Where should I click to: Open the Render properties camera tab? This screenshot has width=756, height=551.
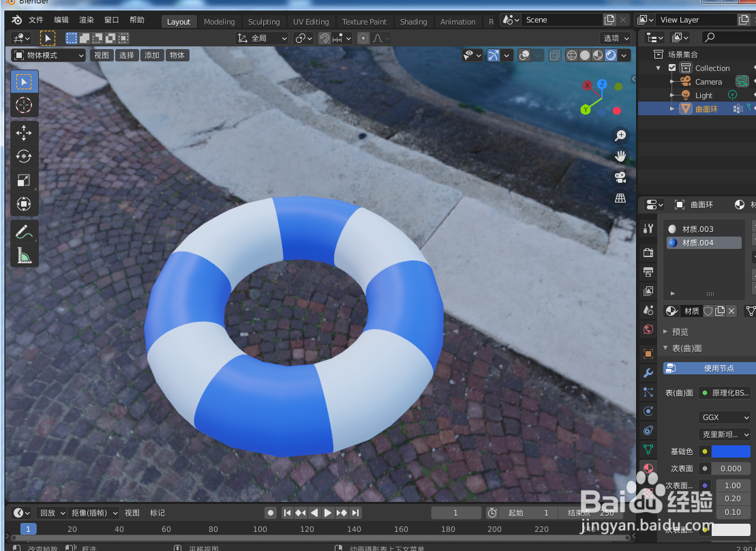click(648, 253)
